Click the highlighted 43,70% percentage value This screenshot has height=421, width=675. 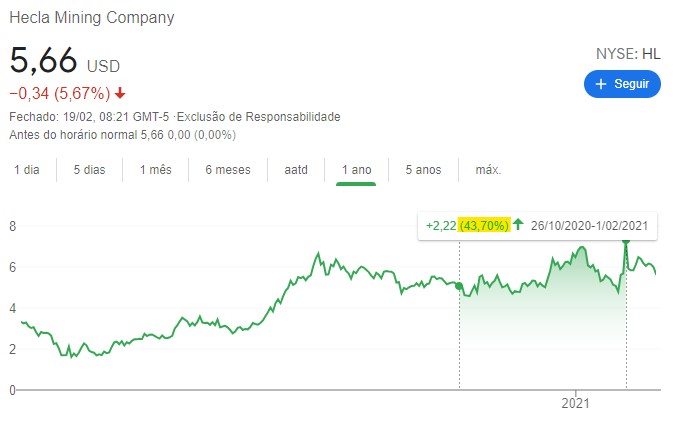pos(484,225)
